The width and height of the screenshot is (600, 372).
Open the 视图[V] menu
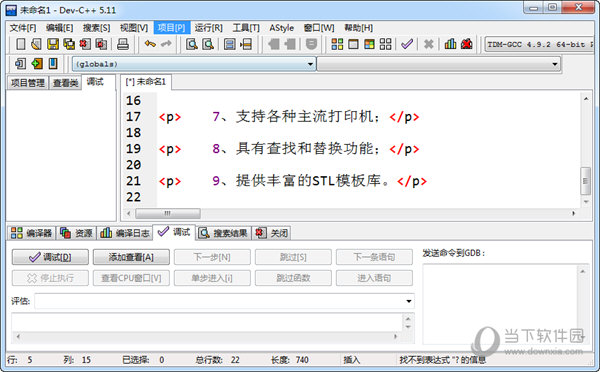[x=134, y=28]
